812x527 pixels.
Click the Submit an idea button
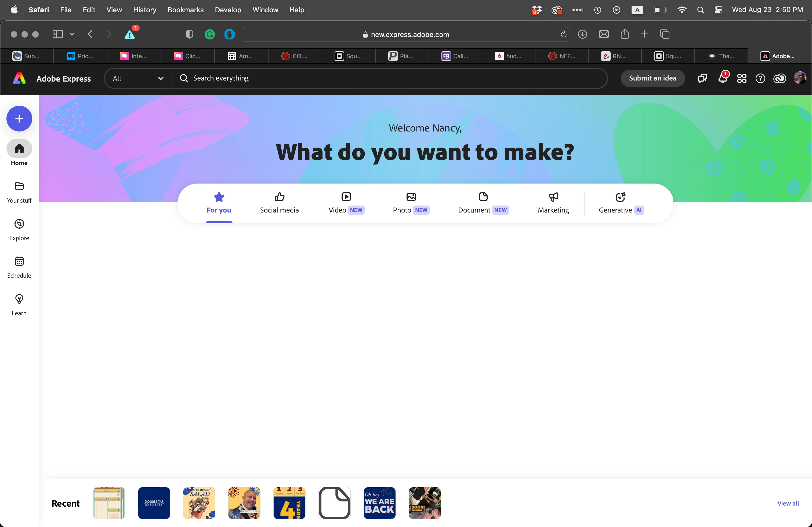pos(652,78)
